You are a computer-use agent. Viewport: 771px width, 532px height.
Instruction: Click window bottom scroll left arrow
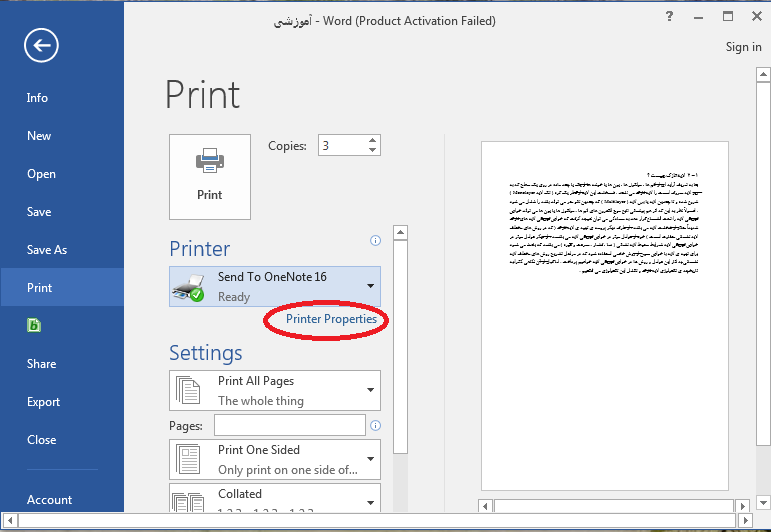click(10, 520)
